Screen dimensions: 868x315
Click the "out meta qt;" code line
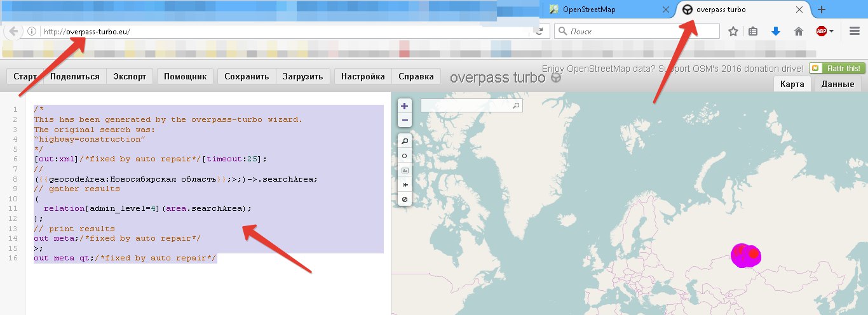click(x=125, y=258)
